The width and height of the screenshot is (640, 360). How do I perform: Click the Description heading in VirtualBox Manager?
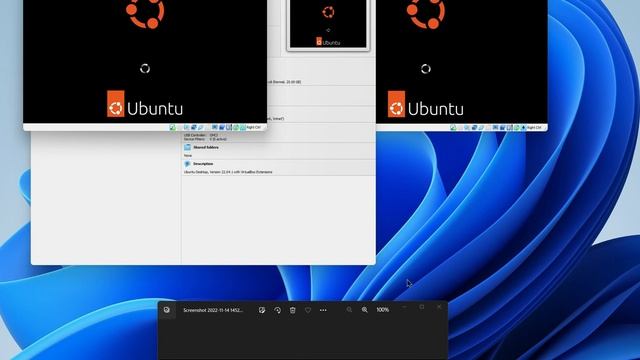pos(203,164)
